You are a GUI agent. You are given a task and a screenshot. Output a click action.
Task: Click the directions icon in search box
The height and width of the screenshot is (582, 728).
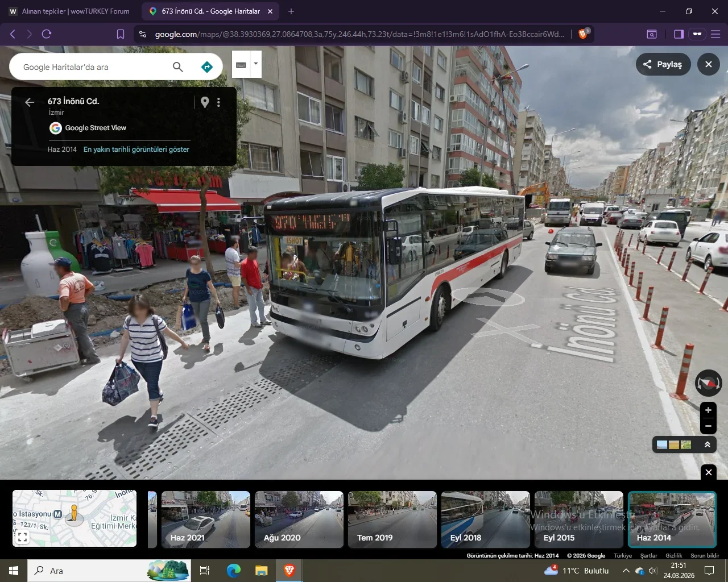(x=207, y=67)
